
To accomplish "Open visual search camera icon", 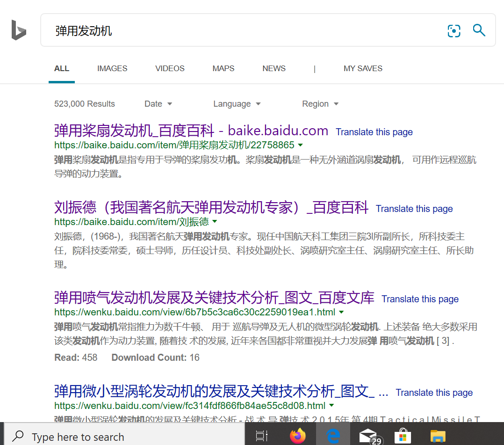I will (x=454, y=31).
